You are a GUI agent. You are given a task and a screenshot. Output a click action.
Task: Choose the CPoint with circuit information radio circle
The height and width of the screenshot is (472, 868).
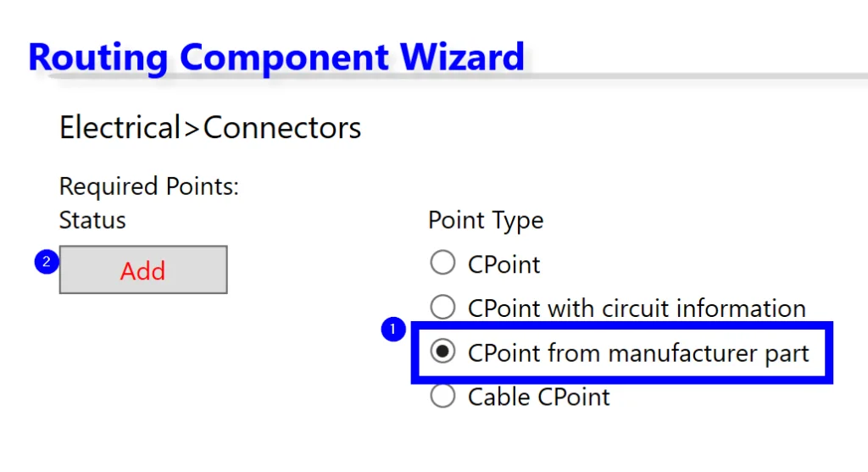click(x=443, y=307)
